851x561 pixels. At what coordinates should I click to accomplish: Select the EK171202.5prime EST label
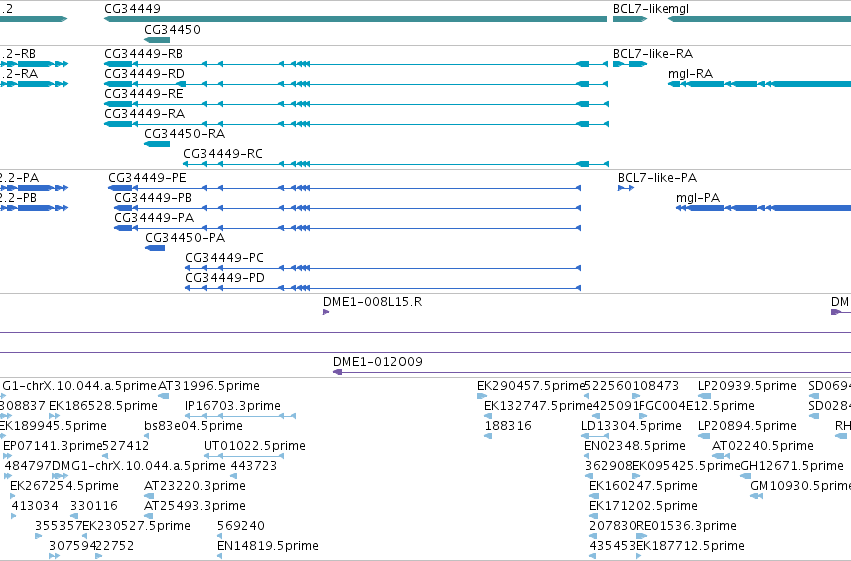[x=643, y=506]
